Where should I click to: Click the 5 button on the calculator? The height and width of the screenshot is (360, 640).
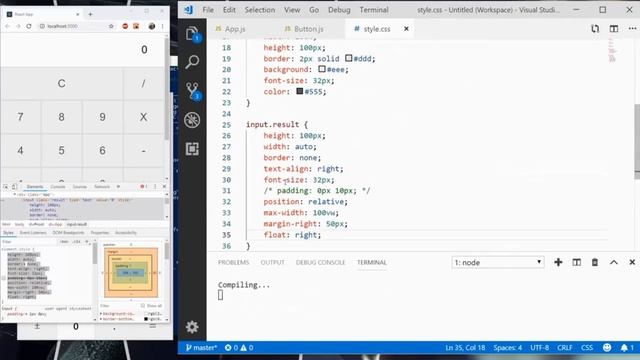tap(61, 151)
